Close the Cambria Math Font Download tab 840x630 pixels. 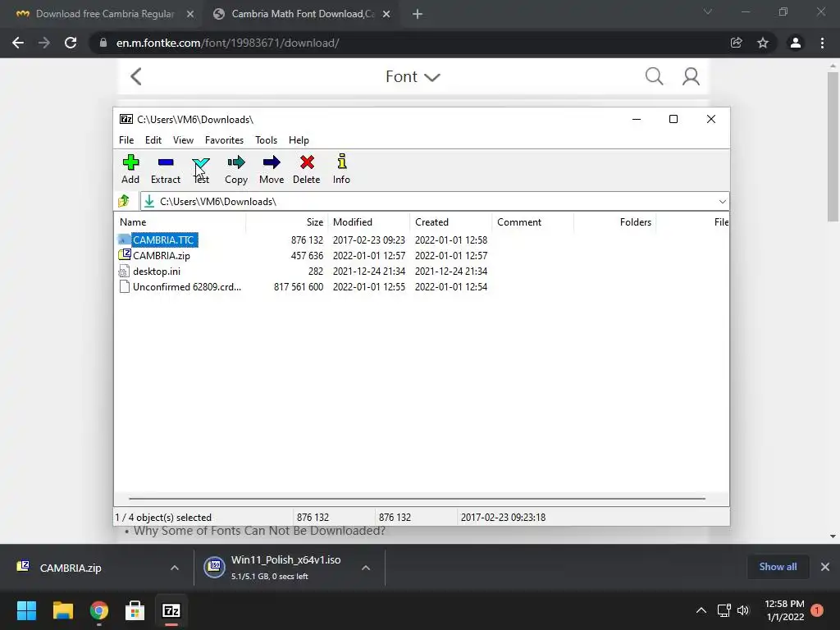click(x=386, y=15)
